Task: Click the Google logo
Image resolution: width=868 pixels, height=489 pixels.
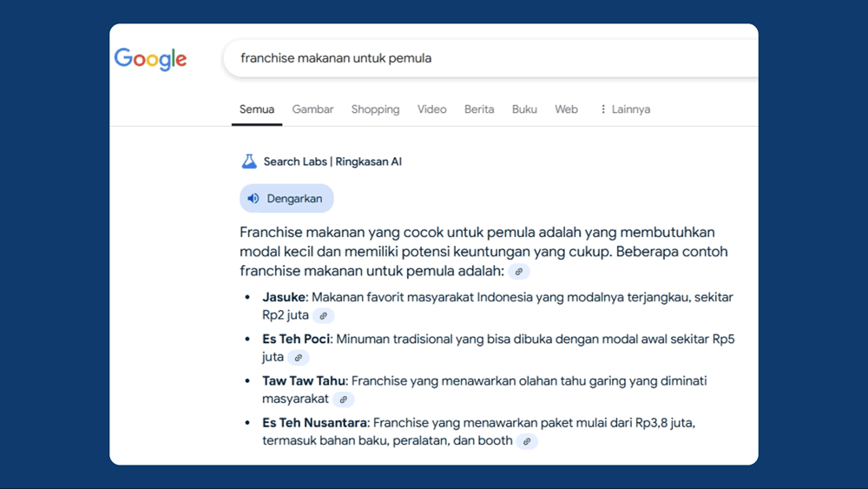Action: click(150, 59)
